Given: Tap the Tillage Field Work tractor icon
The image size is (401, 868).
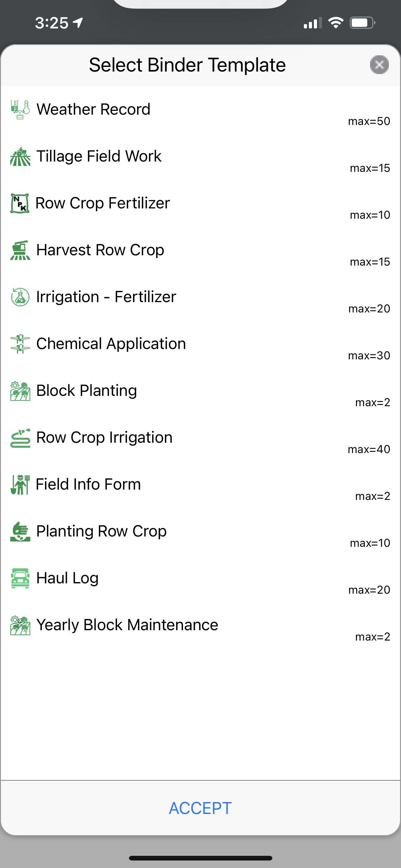Looking at the screenshot, I should point(20,156).
